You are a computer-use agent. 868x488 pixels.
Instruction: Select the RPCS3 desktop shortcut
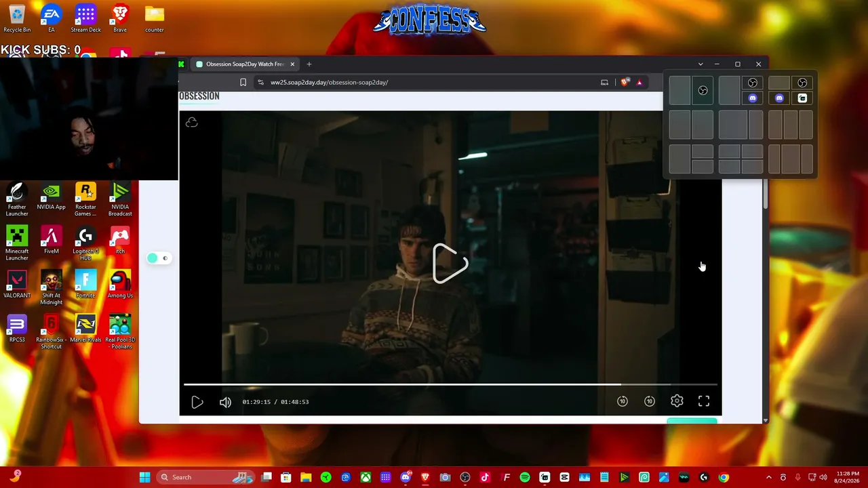[17, 329]
